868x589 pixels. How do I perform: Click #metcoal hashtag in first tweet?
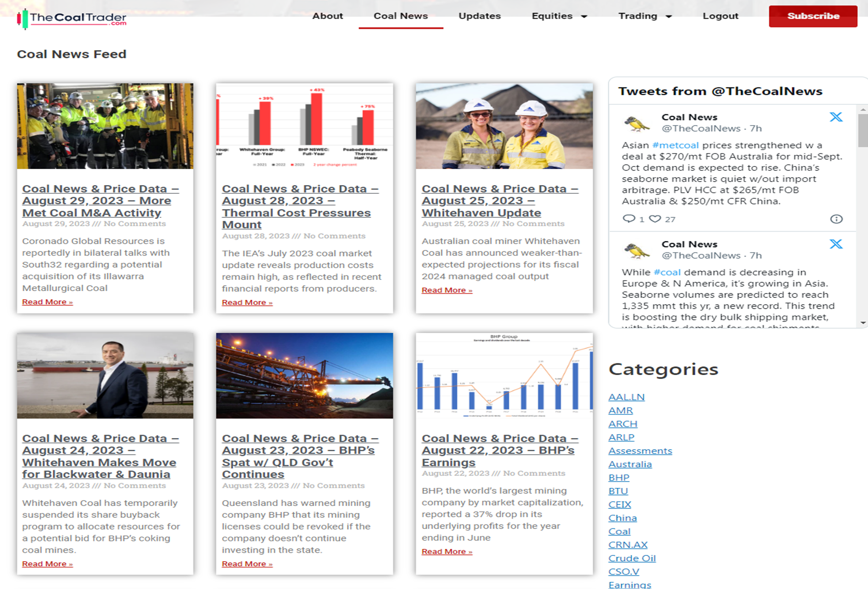675,145
